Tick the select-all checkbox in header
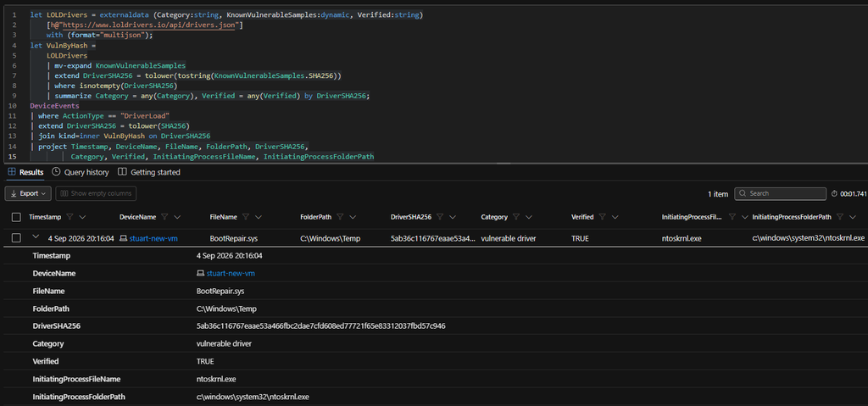868x406 pixels. pyautogui.click(x=17, y=217)
